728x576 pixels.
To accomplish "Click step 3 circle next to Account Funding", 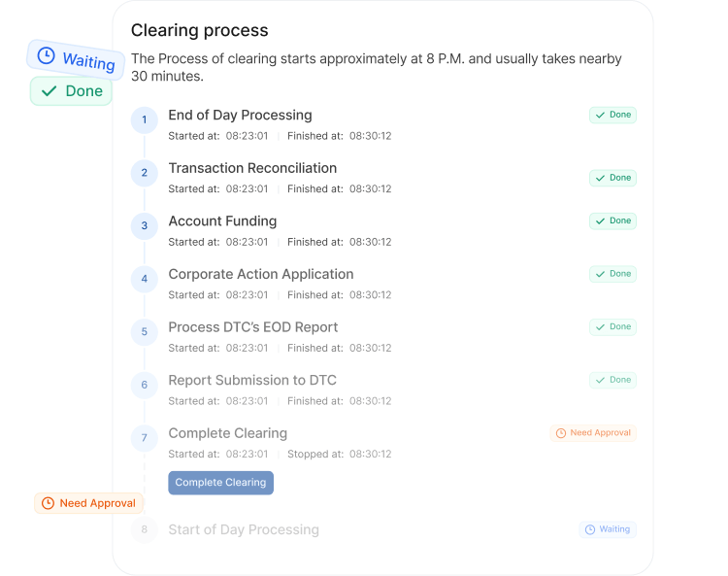I will tap(145, 225).
